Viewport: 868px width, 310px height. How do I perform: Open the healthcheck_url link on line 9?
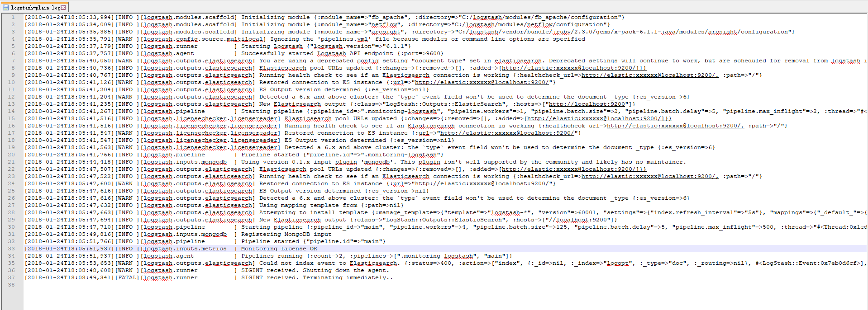click(x=650, y=75)
